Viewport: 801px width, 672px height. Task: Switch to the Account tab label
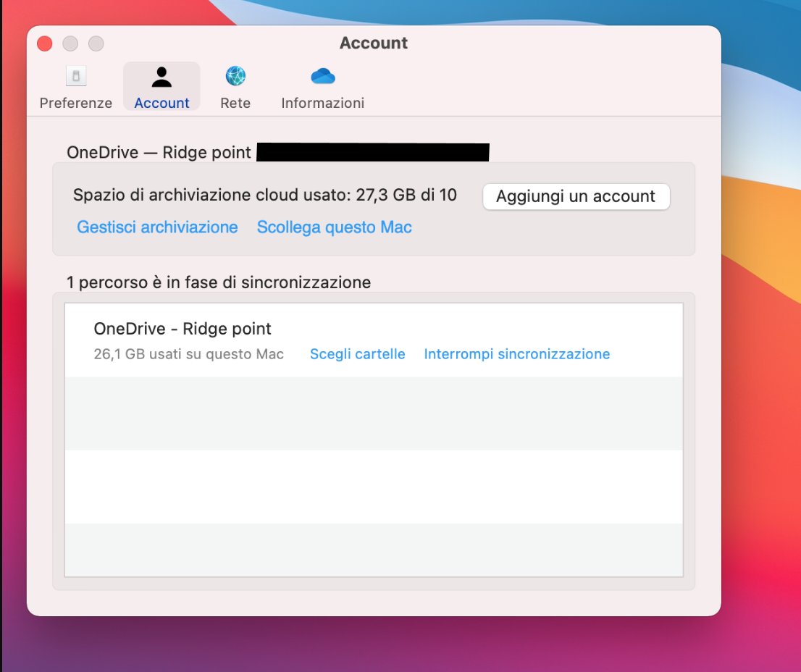point(162,103)
